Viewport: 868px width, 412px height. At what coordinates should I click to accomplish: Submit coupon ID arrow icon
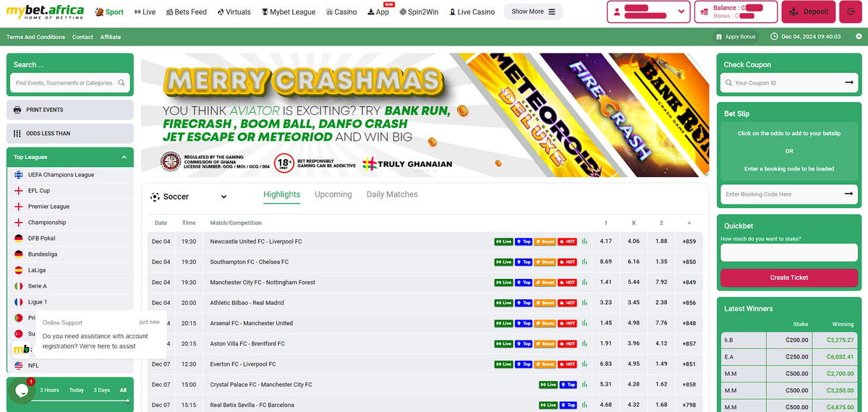[x=849, y=82]
